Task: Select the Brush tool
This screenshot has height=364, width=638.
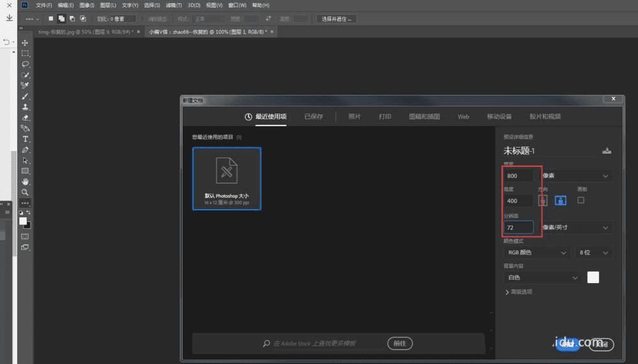Action: (25, 96)
